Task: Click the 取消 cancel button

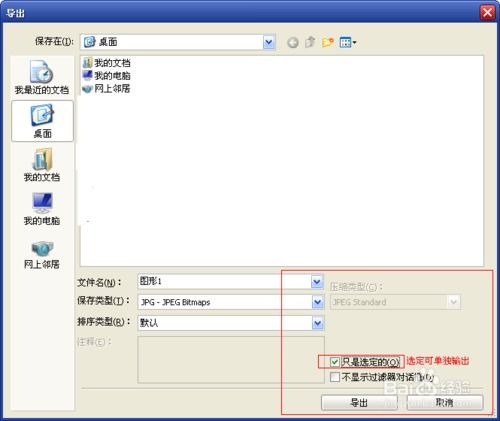Action: 445,402
